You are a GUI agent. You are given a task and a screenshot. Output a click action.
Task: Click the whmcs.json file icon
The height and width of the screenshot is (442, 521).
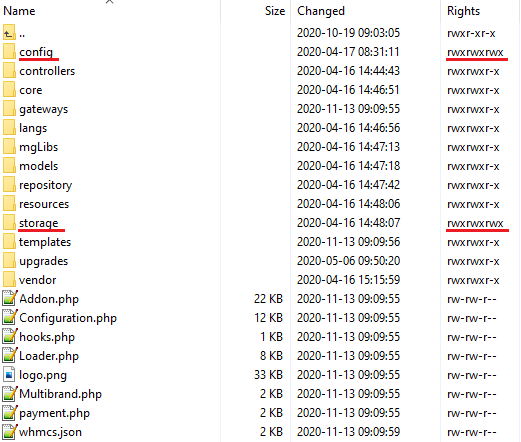[9, 431]
